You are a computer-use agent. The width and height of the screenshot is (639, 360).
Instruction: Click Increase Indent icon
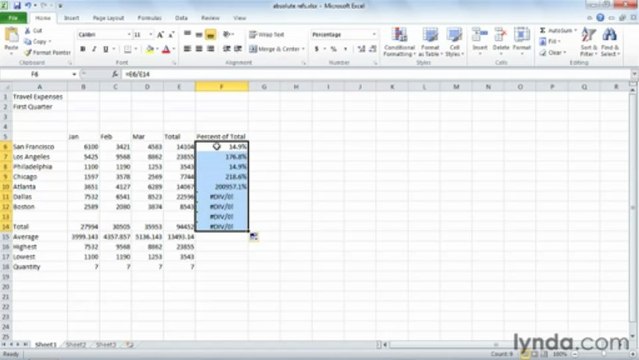(x=238, y=49)
